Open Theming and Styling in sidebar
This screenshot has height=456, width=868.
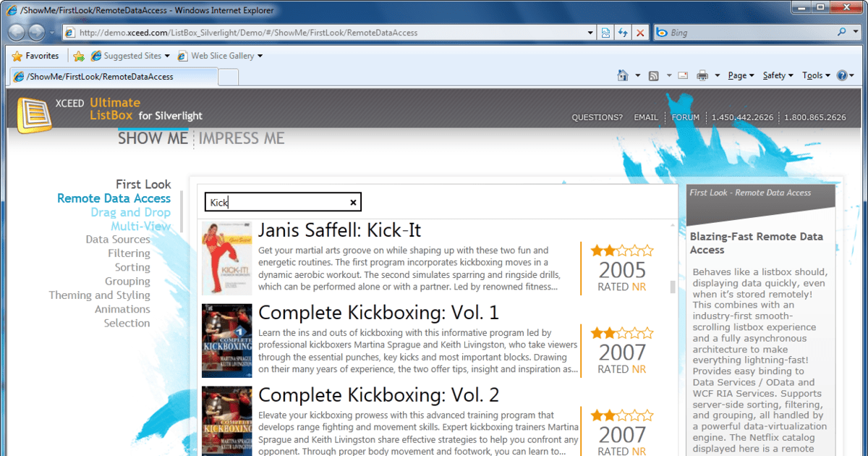click(100, 295)
